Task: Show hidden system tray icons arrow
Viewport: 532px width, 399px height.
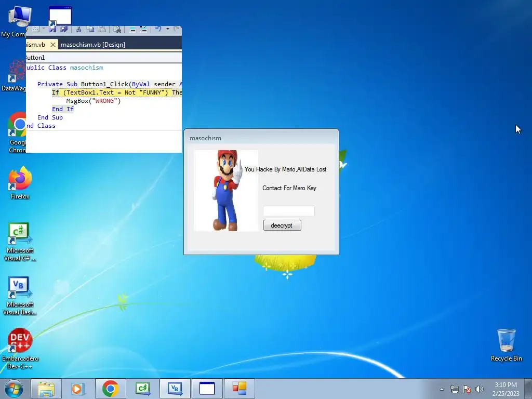Action: (x=442, y=389)
